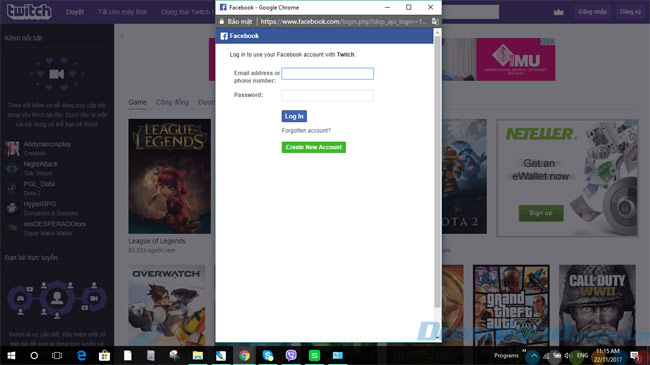Image resolution: width=650 pixels, height=365 pixels.
Task: Open blank document icon on taskbar
Action: [128, 355]
